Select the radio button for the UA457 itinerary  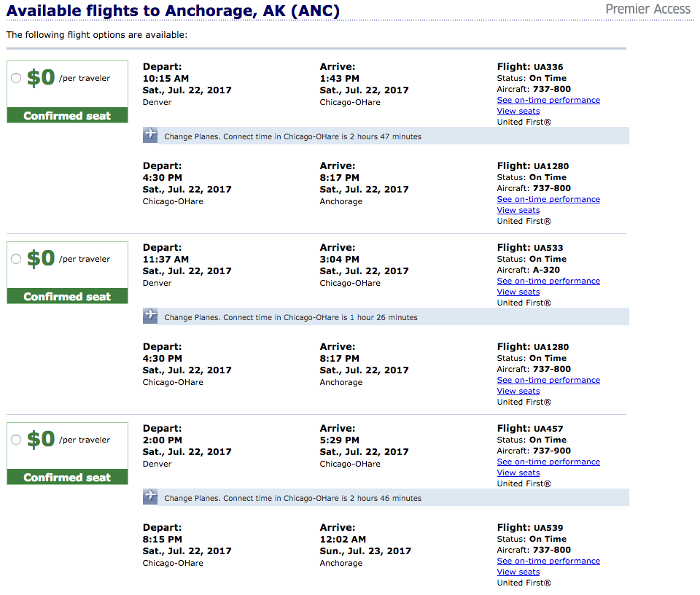16,440
